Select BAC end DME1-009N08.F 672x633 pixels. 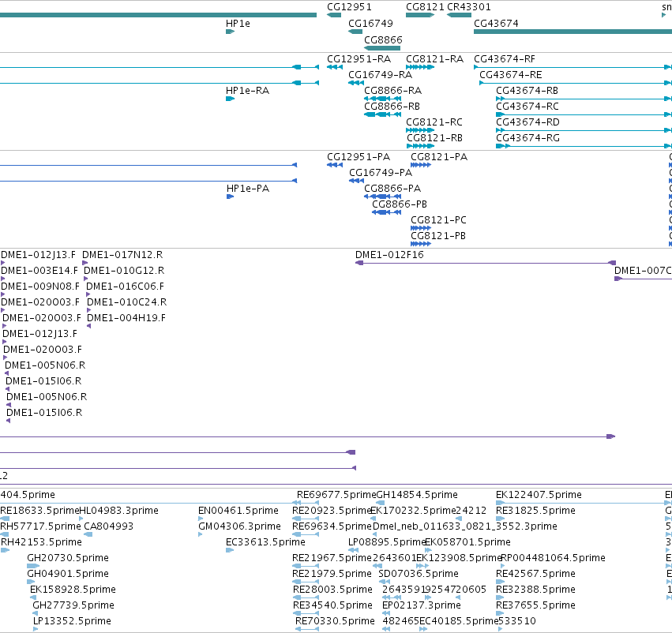[39, 286]
